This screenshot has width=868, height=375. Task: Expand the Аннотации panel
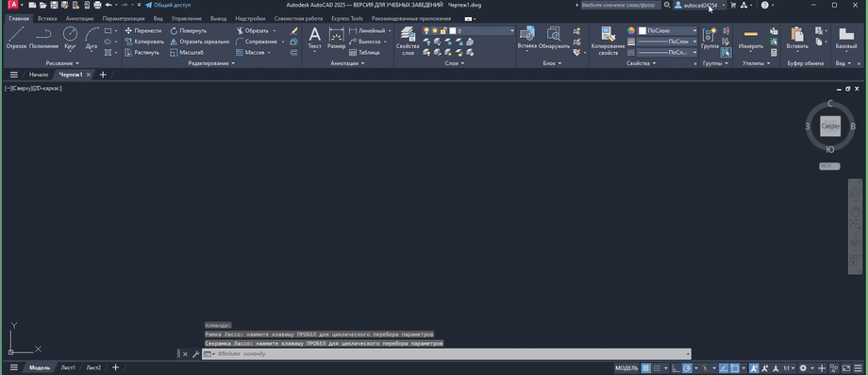[347, 63]
